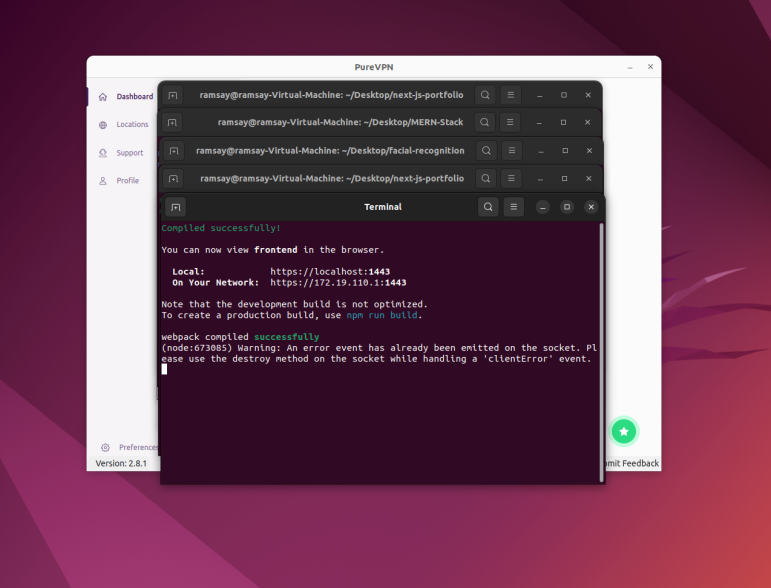Open hamburger menu in facial-recognition terminal
This screenshot has width=771, height=588.
point(511,151)
